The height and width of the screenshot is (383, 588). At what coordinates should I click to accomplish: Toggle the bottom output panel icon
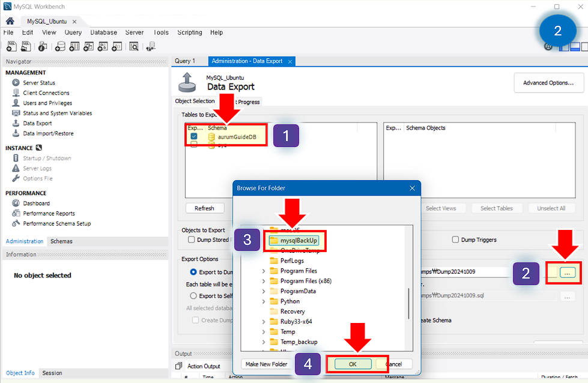point(575,47)
